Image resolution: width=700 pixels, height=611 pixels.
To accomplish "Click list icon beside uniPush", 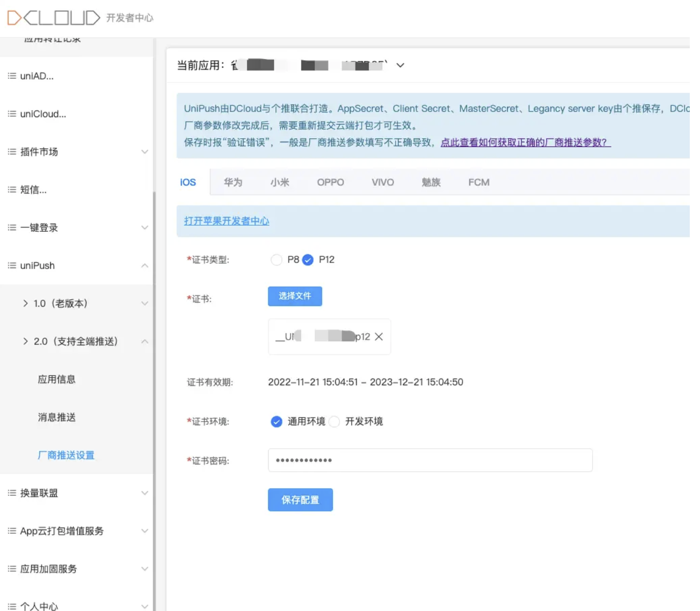I will pyautogui.click(x=12, y=265).
